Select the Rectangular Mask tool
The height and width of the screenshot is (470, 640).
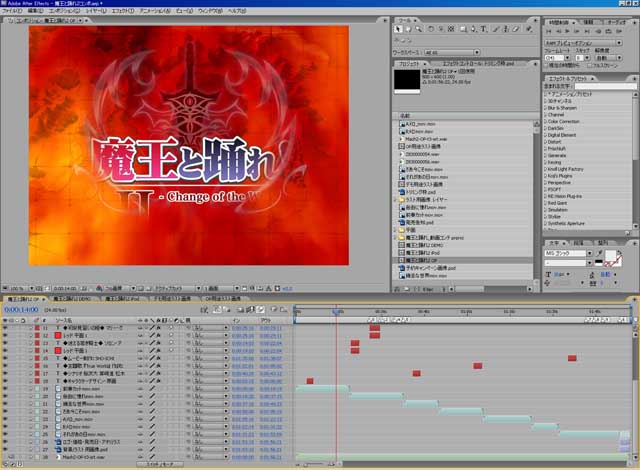click(463, 29)
